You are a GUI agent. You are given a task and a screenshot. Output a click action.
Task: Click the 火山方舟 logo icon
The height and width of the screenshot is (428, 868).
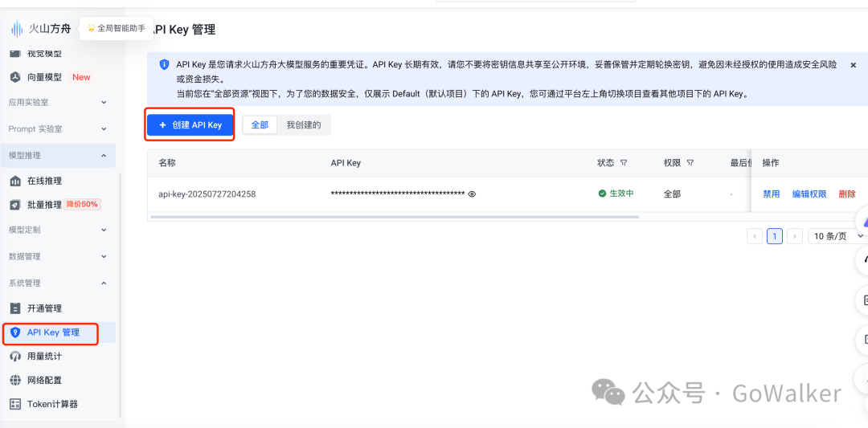click(x=17, y=28)
